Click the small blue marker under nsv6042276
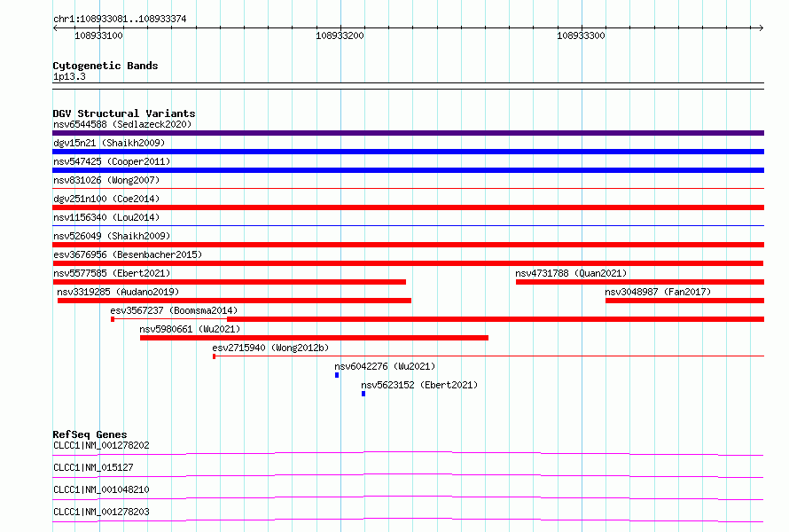The image size is (789, 532). pyautogui.click(x=337, y=375)
